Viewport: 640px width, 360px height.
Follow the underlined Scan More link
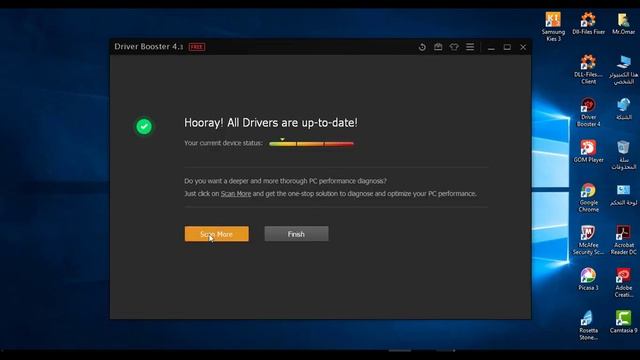click(x=236, y=193)
